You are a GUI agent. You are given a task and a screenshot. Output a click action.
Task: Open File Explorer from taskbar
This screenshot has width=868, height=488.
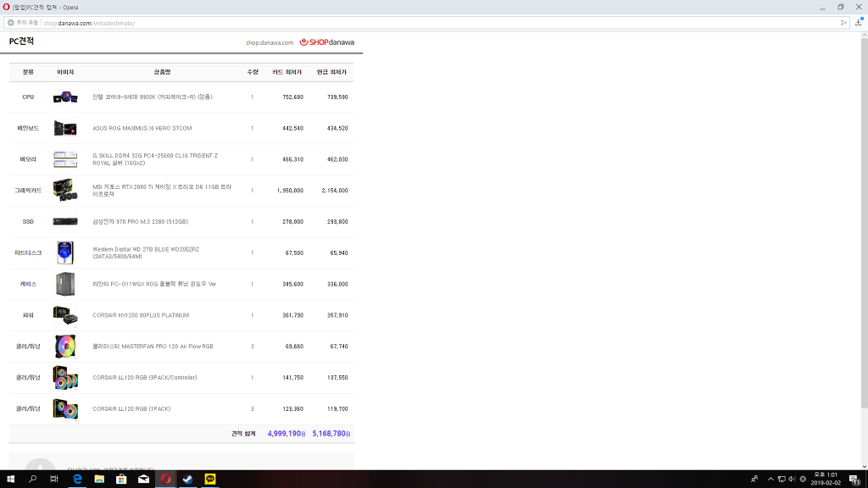[99, 480]
